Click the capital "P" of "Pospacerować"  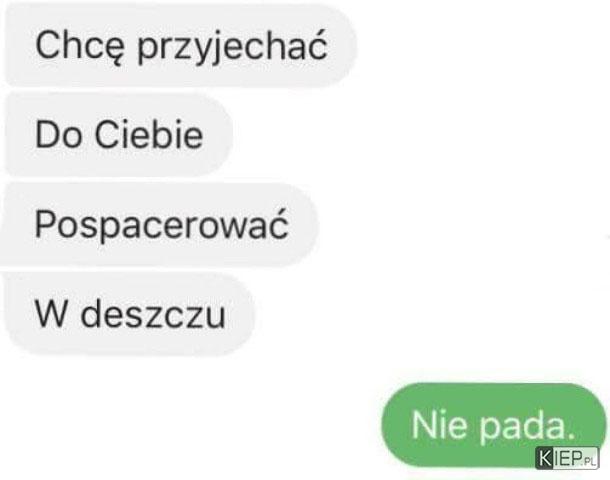45,223
